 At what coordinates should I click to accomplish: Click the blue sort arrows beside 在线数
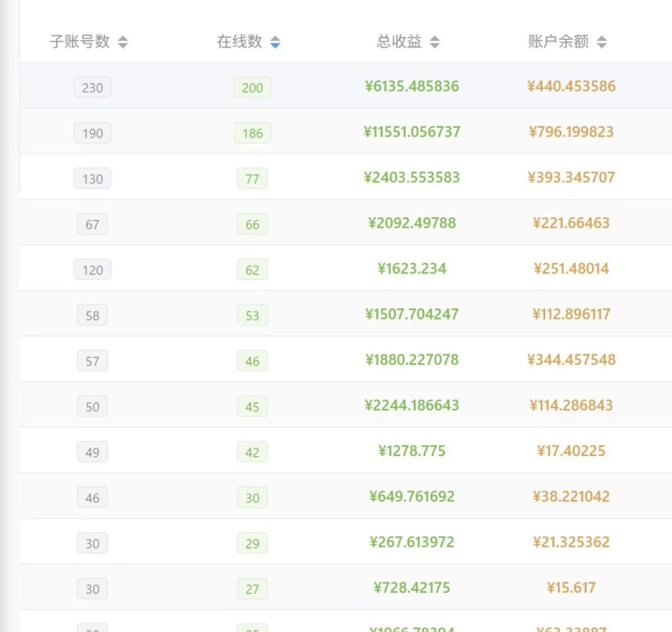[276, 43]
